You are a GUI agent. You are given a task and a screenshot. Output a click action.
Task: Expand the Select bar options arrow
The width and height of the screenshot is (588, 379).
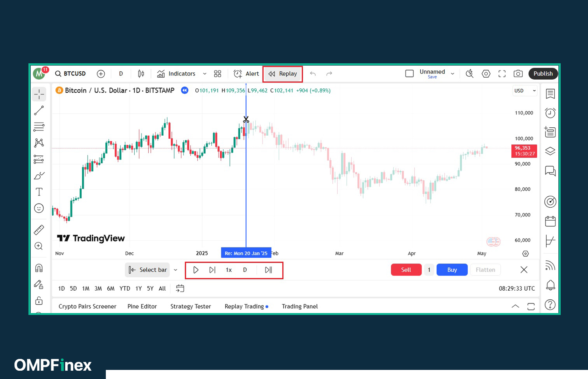click(176, 270)
